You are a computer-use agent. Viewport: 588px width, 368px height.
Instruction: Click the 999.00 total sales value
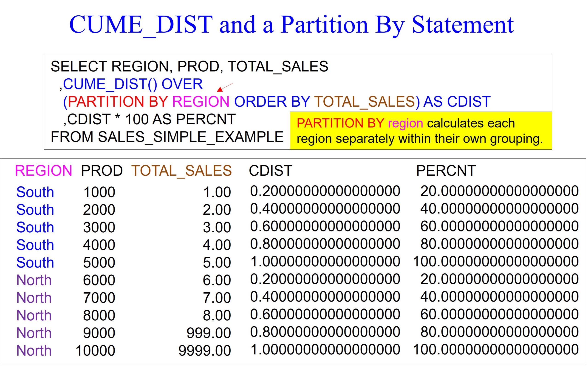(x=209, y=333)
